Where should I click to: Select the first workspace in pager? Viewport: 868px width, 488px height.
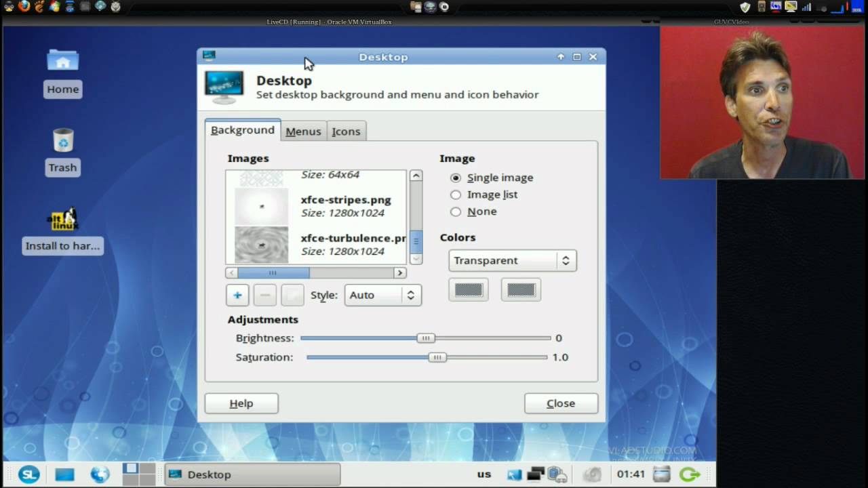click(x=131, y=468)
